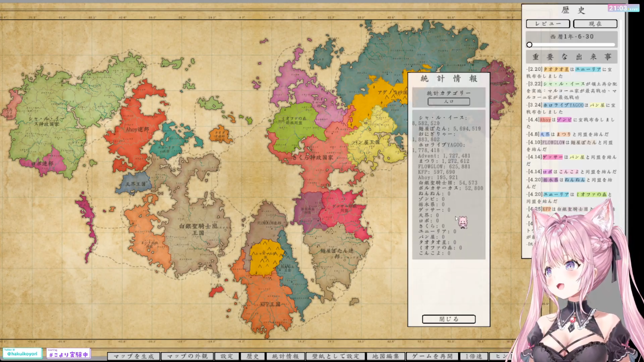This screenshot has width=644, height=362.
Task: Open 統計情報 in the bottom toolbar
Action: pos(286,356)
